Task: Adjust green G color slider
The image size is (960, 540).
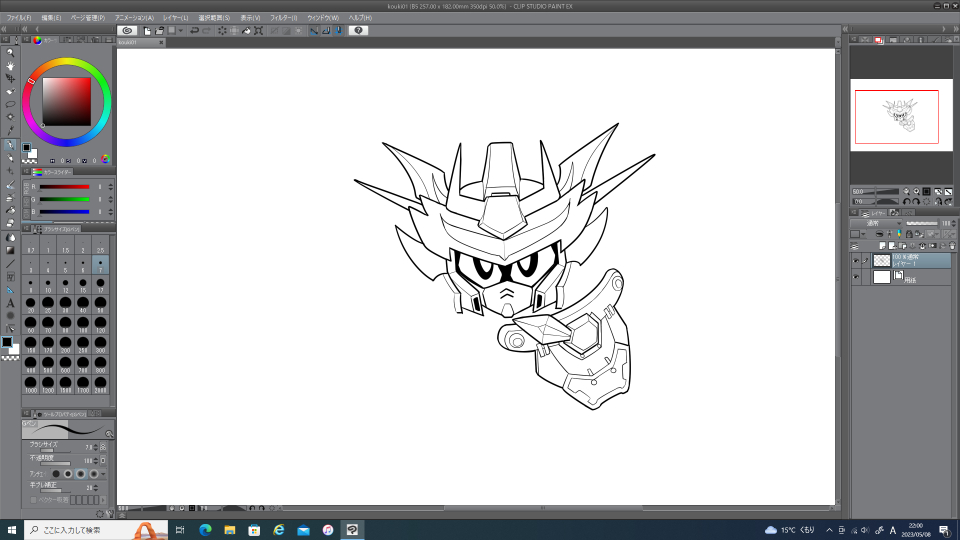Action: pyautogui.click(x=64, y=200)
